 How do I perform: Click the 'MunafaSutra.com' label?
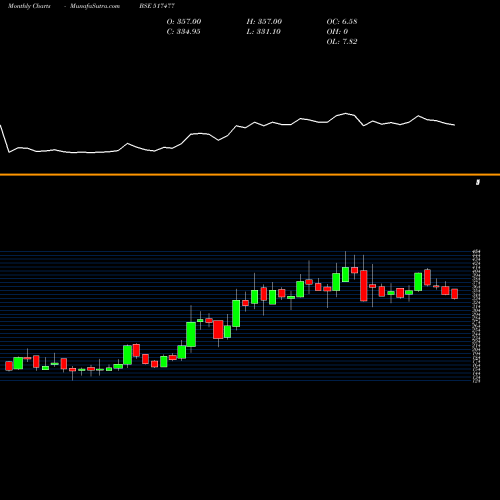[x=95, y=6]
